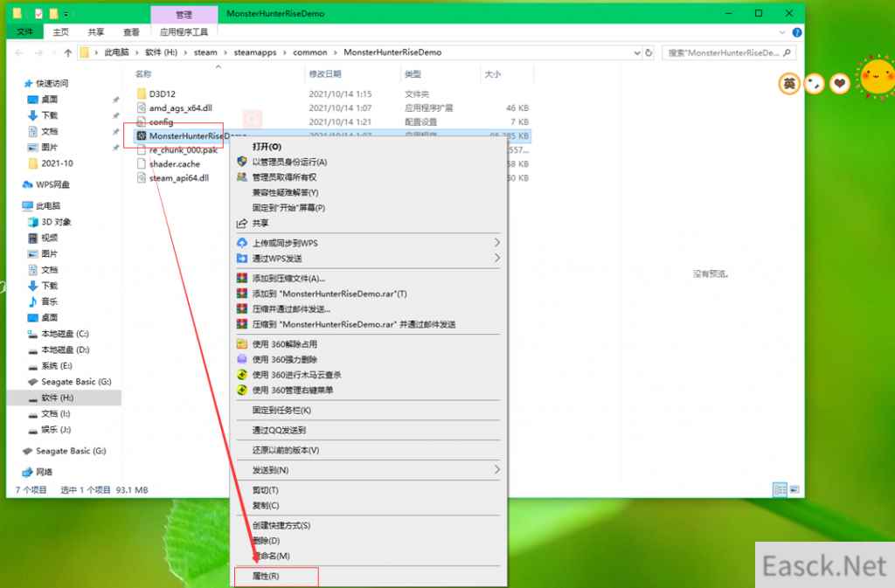Expand 通过WPS发送 submenu

497,259
